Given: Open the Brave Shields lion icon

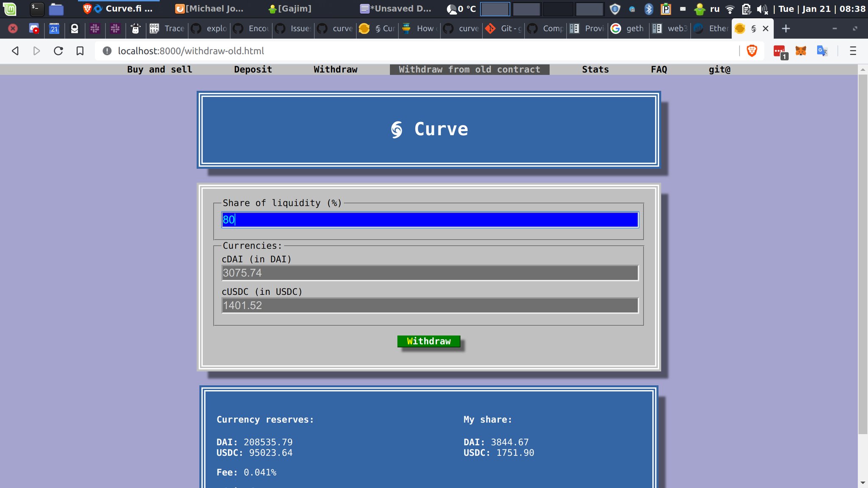Looking at the screenshot, I should (x=752, y=51).
